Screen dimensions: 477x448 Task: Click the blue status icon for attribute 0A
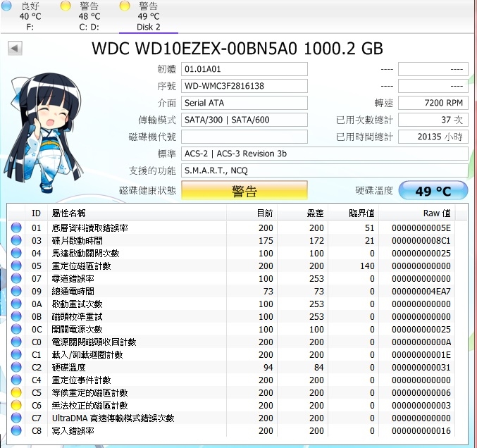point(16,304)
